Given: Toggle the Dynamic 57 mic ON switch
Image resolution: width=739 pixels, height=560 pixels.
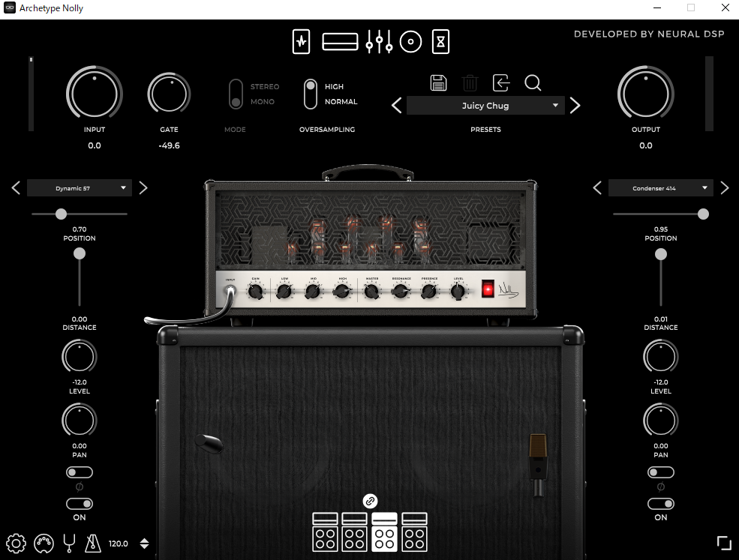Looking at the screenshot, I should 80,504.
